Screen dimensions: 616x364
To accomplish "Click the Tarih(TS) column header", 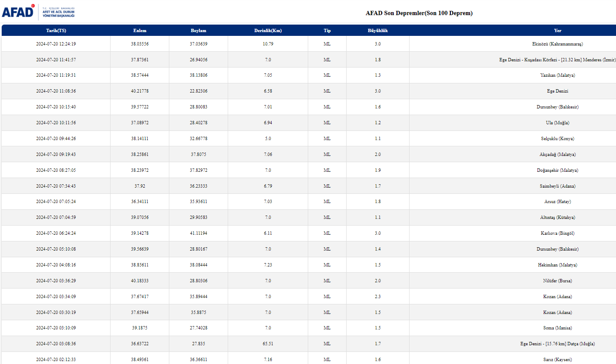I will point(56,30).
